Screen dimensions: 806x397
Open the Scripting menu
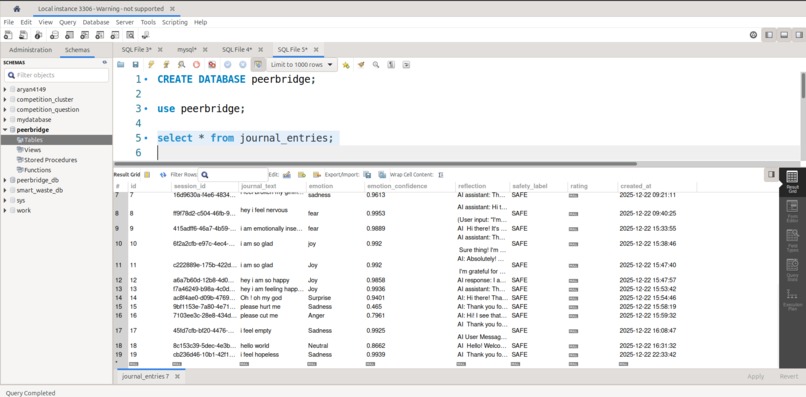[x=175, y=22]
